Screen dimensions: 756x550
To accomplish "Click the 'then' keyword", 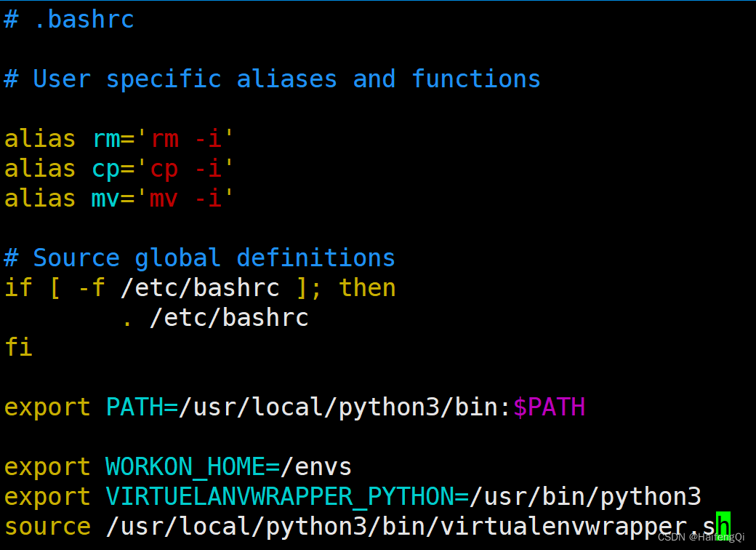I will (367, 287).
